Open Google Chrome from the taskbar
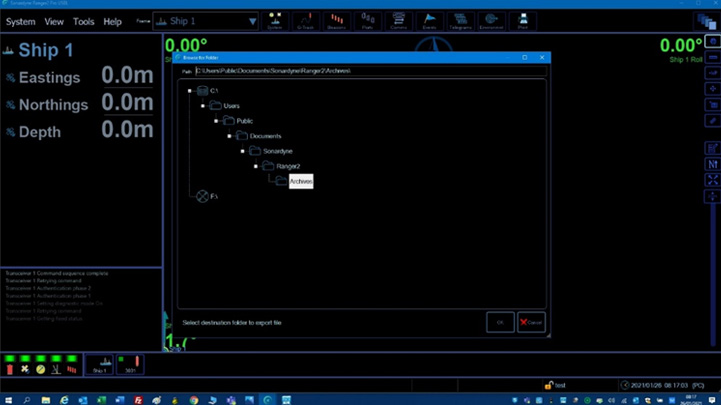Image resolution: width=721 pixels, height=405 pixels. (194, 400)
